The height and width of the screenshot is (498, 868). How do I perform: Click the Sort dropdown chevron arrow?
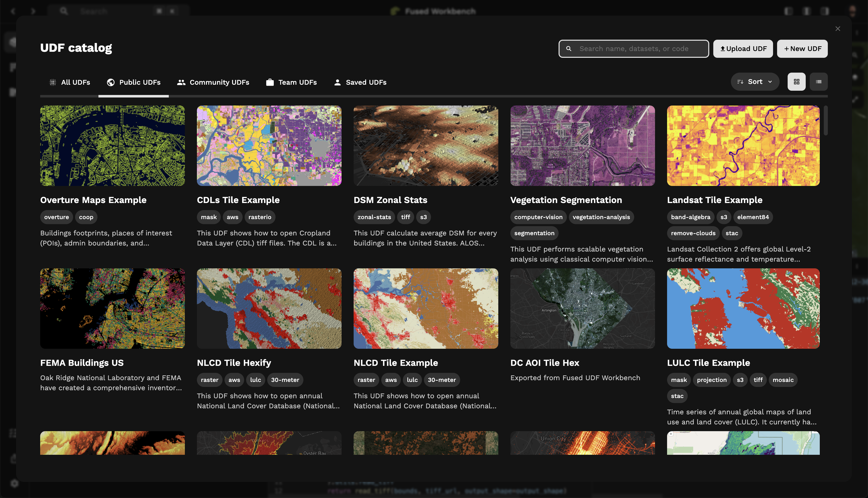[x=770, y=82]
